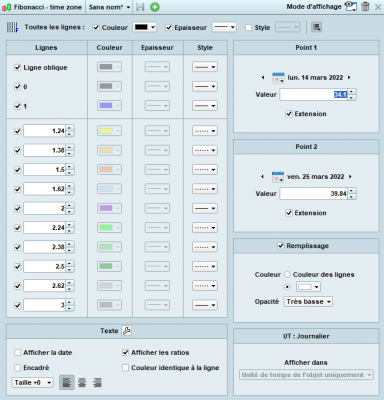Open the all-lines black color dropdown
The height and width of the screenshot is (400, 384).
[x=145, y=27]
